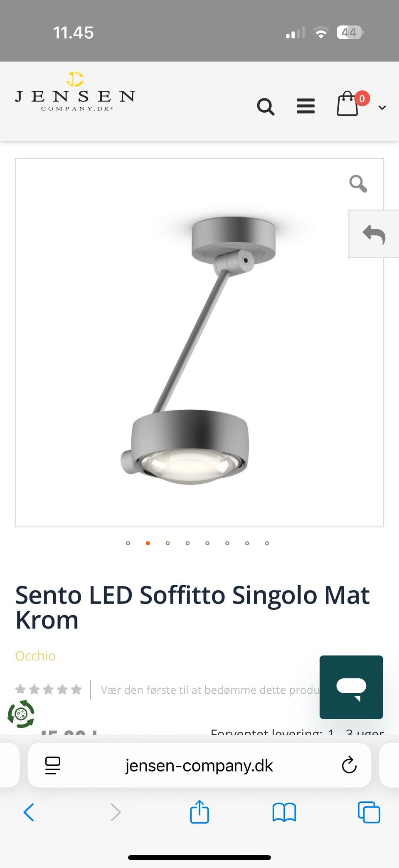Select the last image carousel dot
The image size is (399, 868).
tap(267, 543)
